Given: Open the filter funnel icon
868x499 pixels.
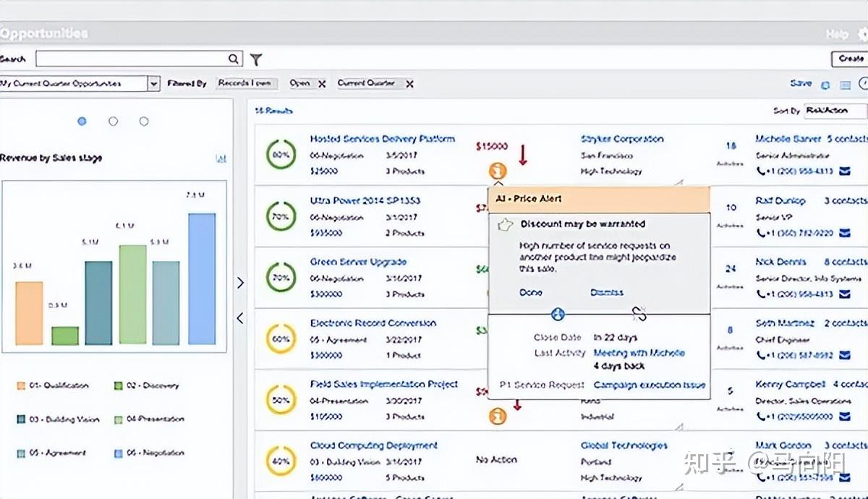Looking at the screenshot, I should pyautogui.click(x=256, y=60).
